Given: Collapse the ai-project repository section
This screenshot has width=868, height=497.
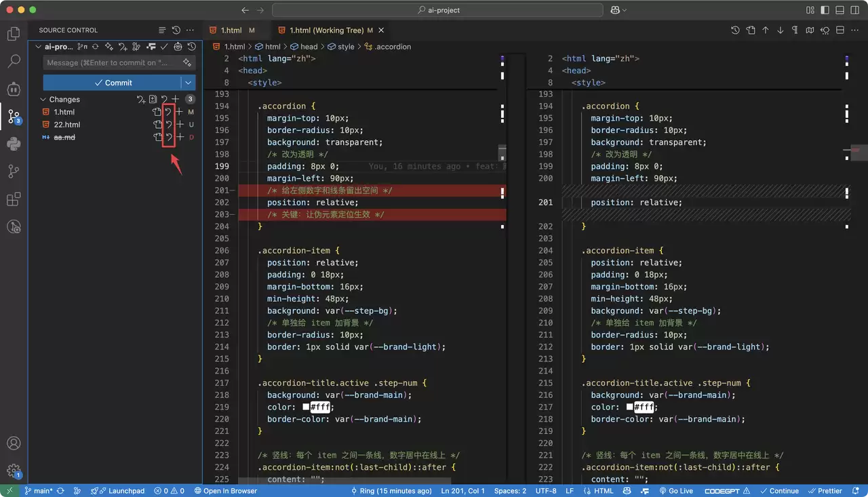Looking at the screenshot, I should (x=37, y=47).
